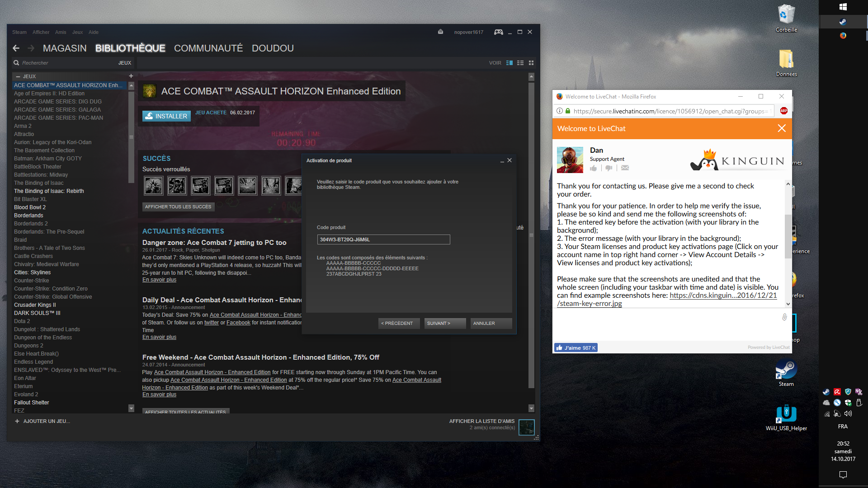
Task: Rate the chat with the thumbs down icon
Action: click(x=609, y=168)
